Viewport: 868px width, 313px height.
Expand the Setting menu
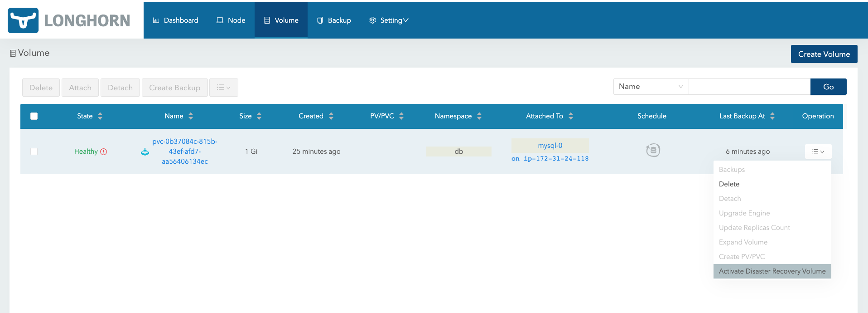(x=389, y=20)
